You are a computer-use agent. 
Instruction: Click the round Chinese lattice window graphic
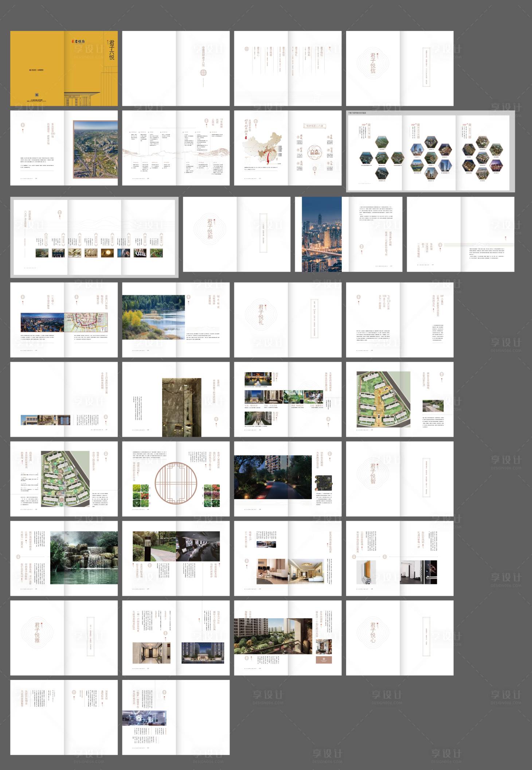[176, 482]
